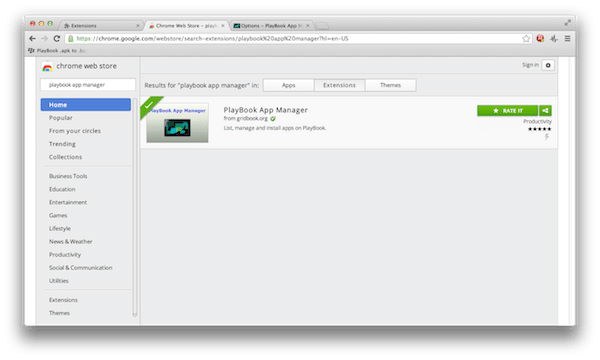Click the pulse-shaped extension icon in toolbar
The height and width of the screenshot is (360, 600).
[554, 38]
